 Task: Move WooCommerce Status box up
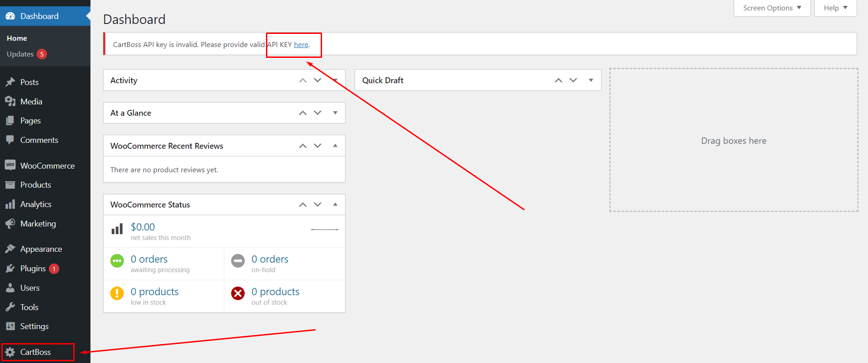pos(303,205)
